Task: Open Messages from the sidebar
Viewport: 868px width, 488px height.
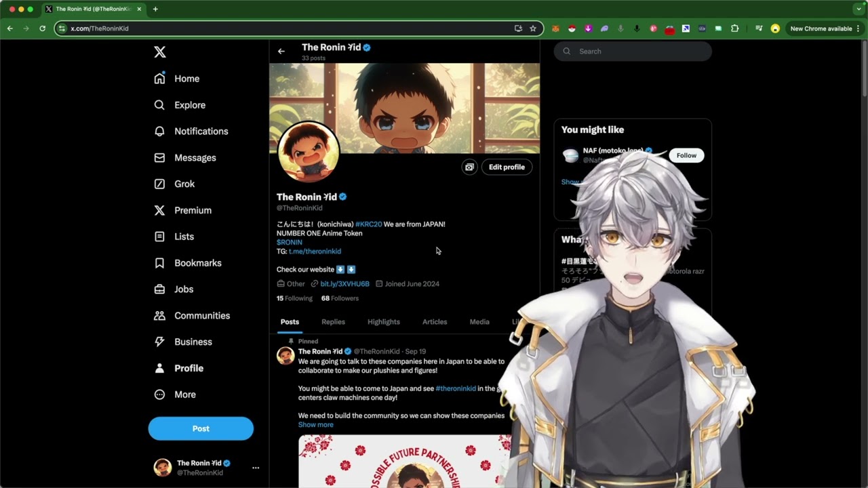Action: [184, 158]
